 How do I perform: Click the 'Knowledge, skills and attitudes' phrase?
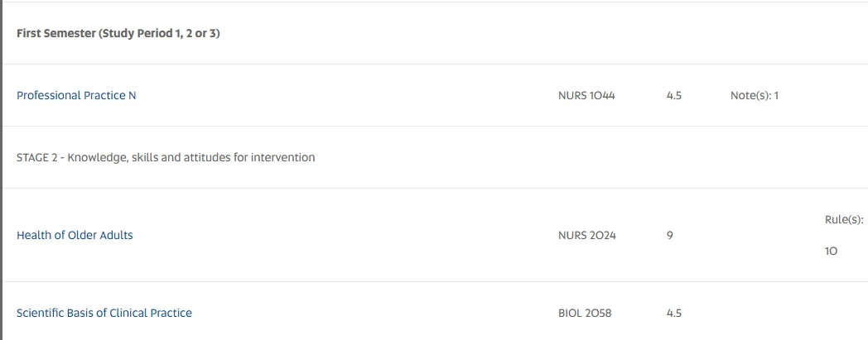point(148,157)
